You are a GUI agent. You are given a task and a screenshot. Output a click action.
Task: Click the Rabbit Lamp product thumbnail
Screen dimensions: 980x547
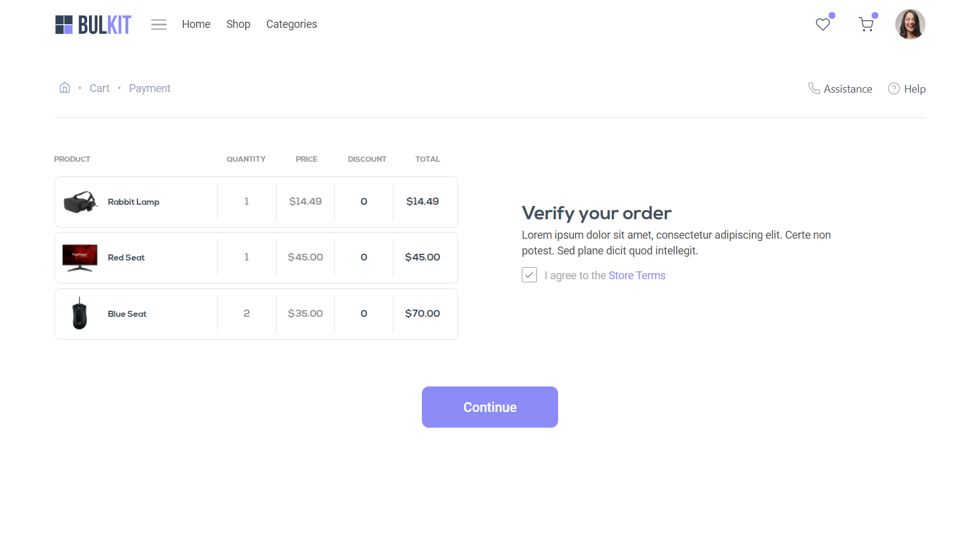[x=80, y=202]
